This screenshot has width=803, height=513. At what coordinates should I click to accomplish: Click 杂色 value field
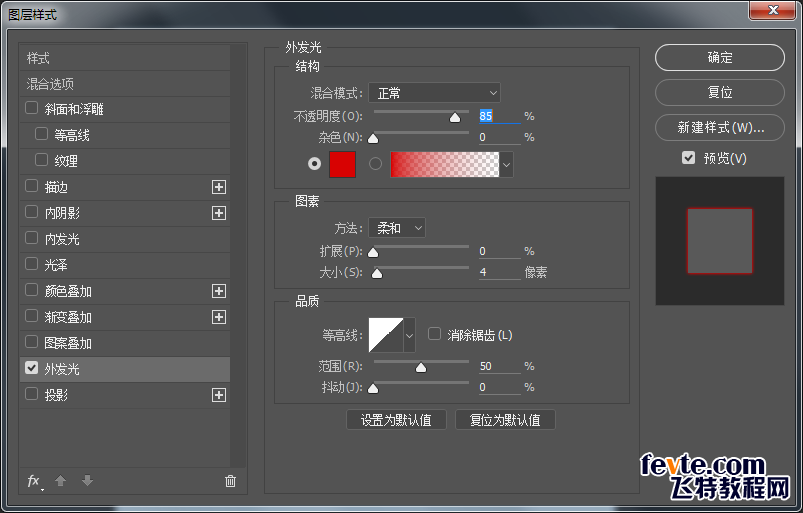[499, 137]
